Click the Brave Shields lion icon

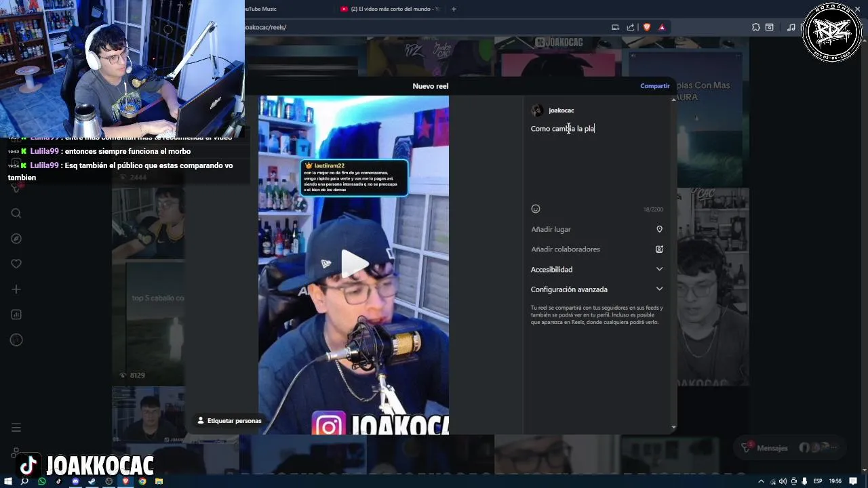pyautogui.click(x=647, y=27)
